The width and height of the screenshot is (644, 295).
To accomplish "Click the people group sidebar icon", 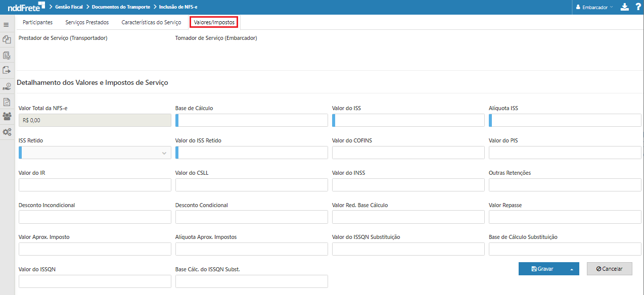I will tap(7, 116).
